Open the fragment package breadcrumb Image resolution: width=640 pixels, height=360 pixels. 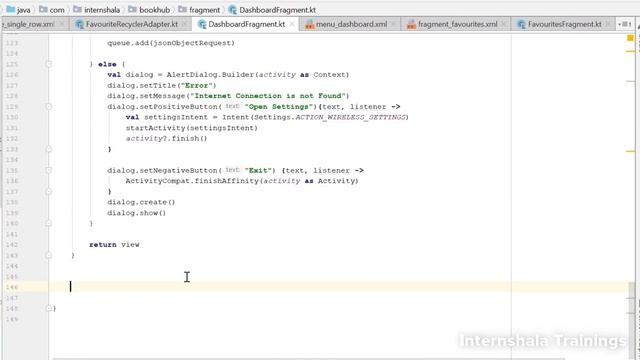(199, 9)
